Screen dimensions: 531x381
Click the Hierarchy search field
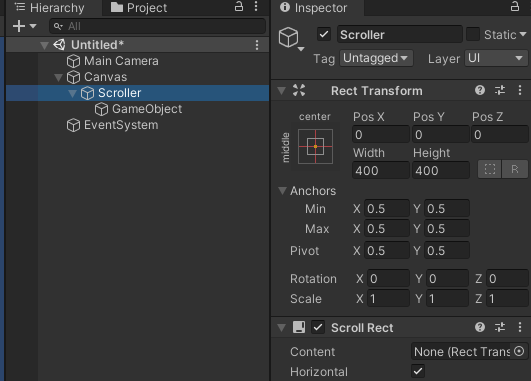[157, 26]
